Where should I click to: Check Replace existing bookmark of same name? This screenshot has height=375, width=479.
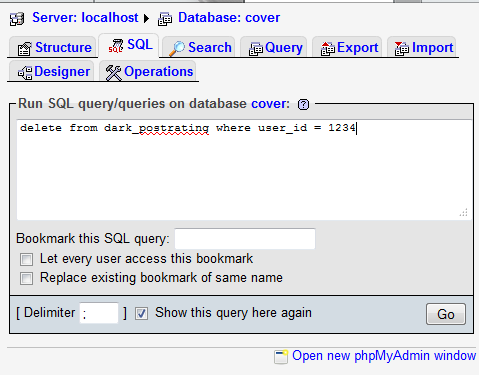(x=26, y=278)
